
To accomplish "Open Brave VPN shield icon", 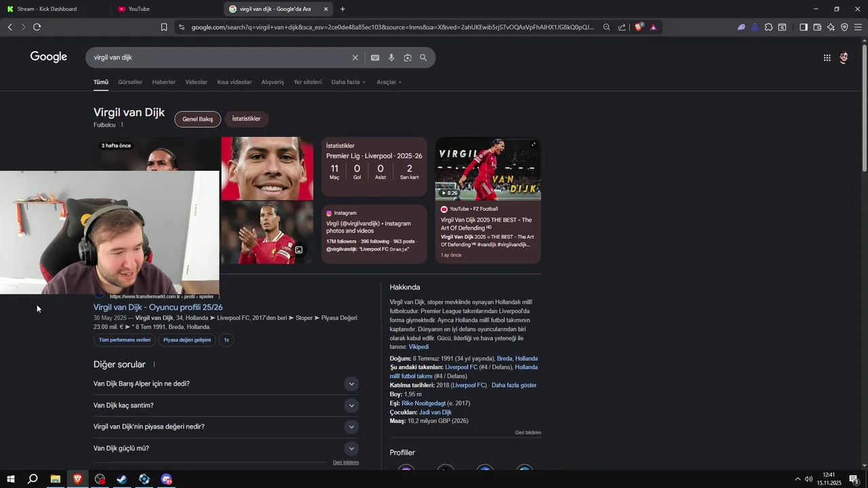I will 844,27.
